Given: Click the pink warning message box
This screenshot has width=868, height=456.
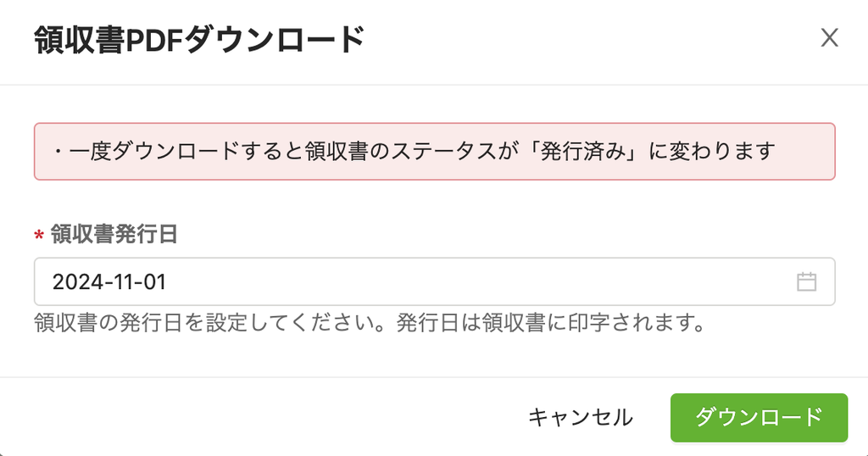Looking at the screenshot, I should 435,151.
